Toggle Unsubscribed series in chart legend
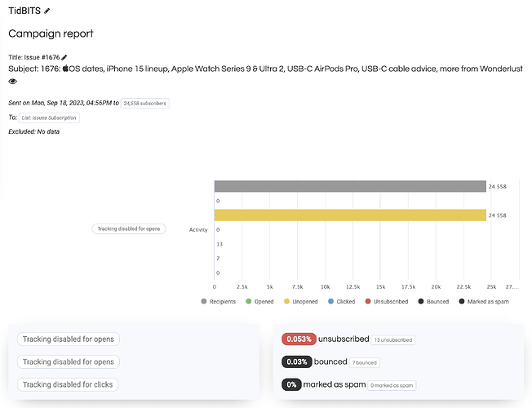Viewport: 532px width, 408px height. point(387,301)
